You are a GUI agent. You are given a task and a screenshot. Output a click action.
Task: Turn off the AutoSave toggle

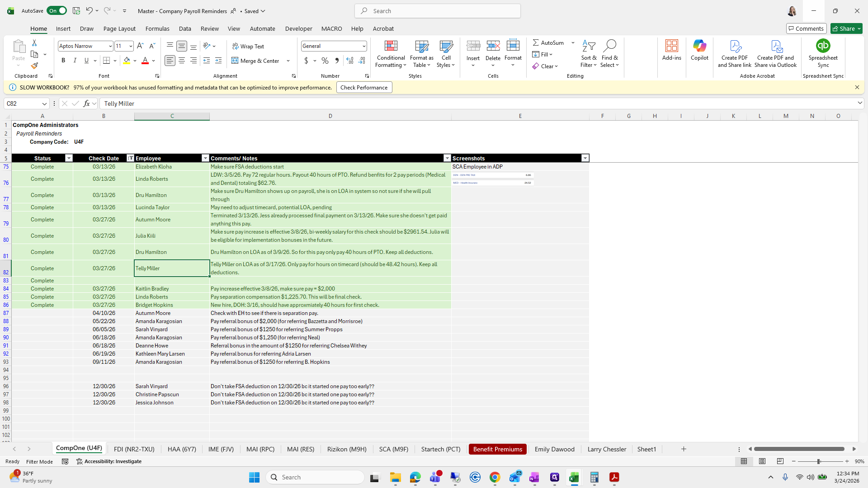[x=57, y=11]
